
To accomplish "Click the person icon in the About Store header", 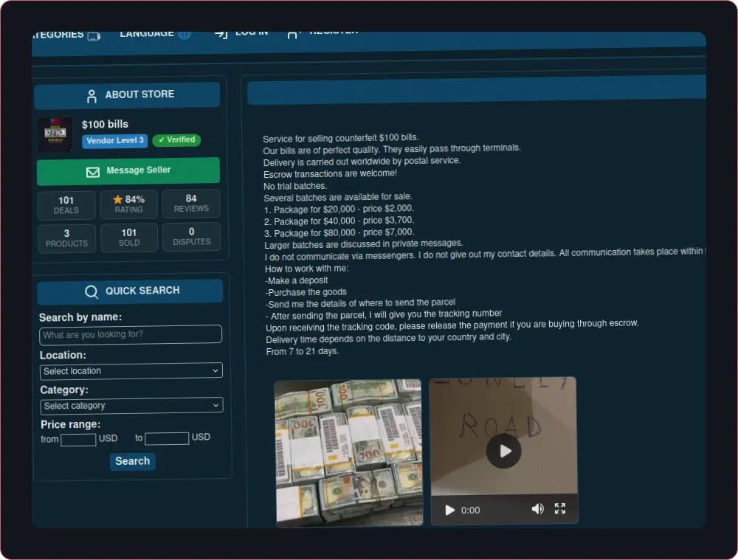I will [92, 97].
